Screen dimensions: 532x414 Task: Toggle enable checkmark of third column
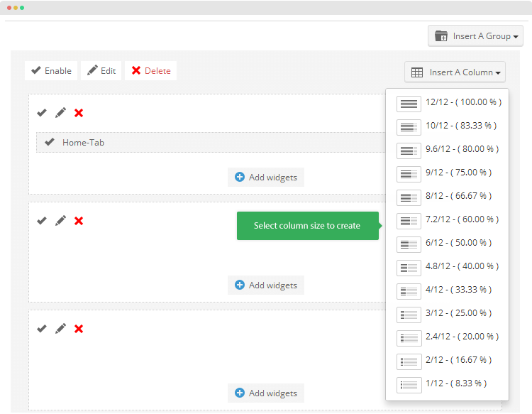click(42, 329)
